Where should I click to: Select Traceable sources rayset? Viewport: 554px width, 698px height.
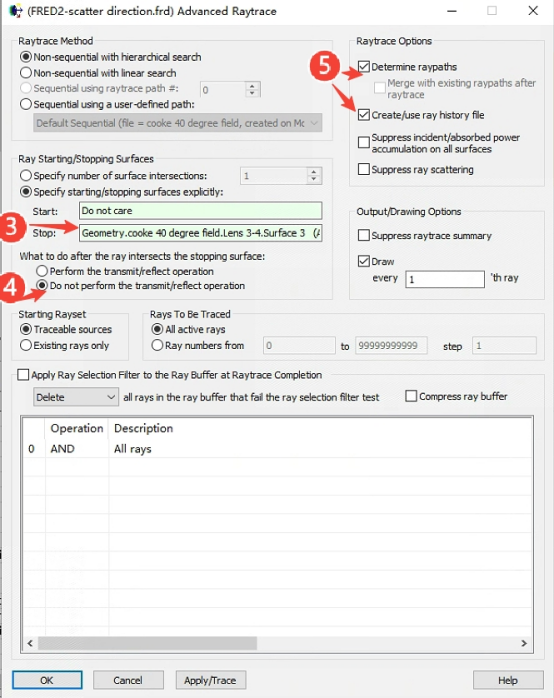26,329
